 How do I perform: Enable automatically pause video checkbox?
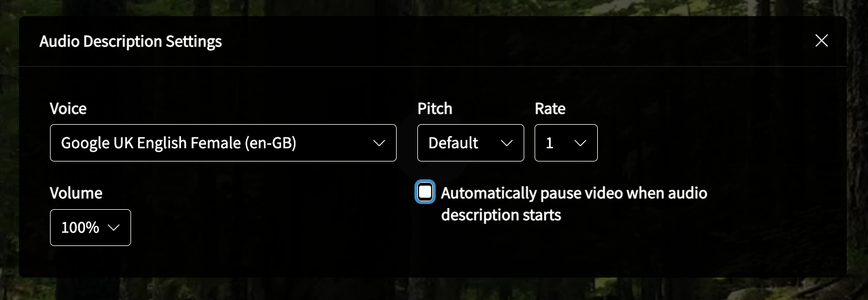[x=425, y=193]
